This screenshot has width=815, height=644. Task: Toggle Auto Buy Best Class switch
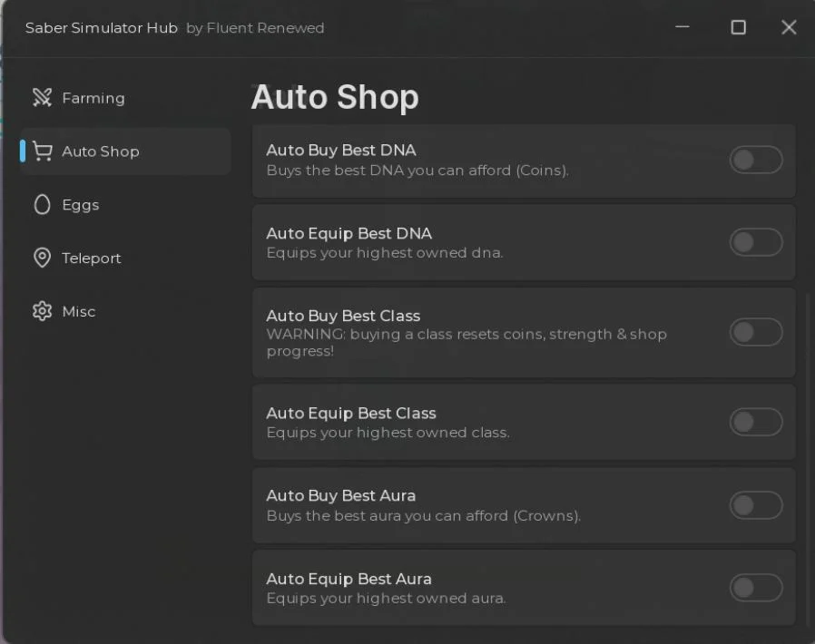pyautogui.click(x=756, y=332)
